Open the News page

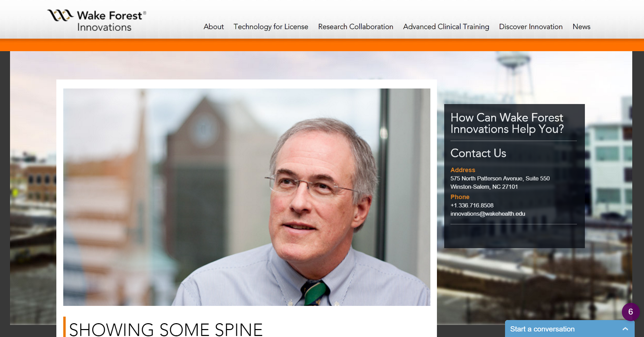[x=581, y=27]
